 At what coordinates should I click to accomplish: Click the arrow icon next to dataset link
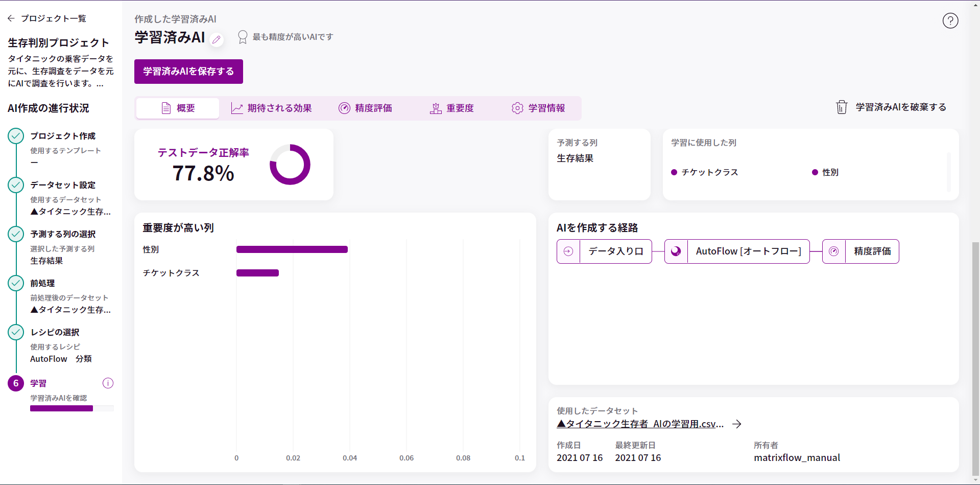tap(736, 424)
